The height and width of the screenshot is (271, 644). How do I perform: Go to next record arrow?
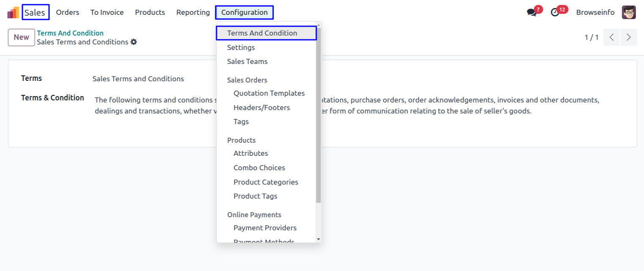(629, 37)
